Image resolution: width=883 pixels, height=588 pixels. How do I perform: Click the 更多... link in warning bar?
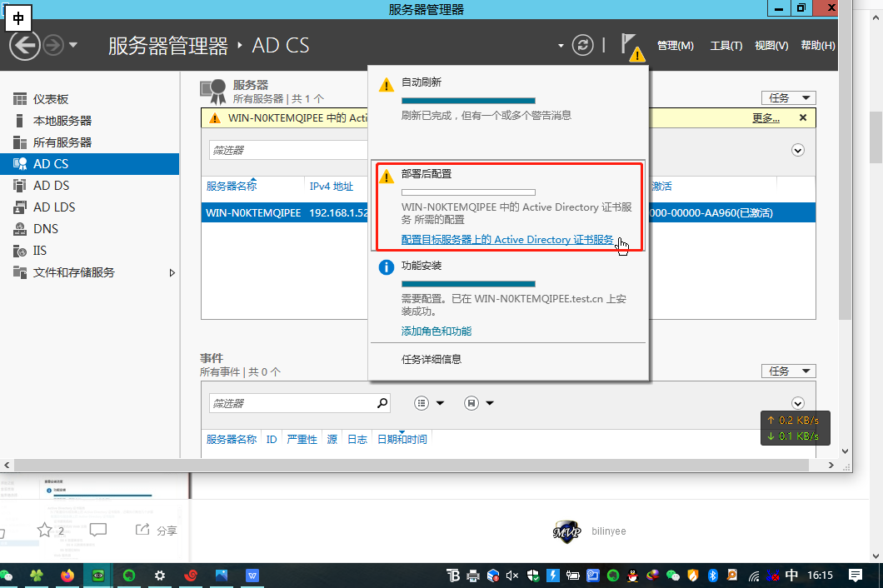coord(766,117)
